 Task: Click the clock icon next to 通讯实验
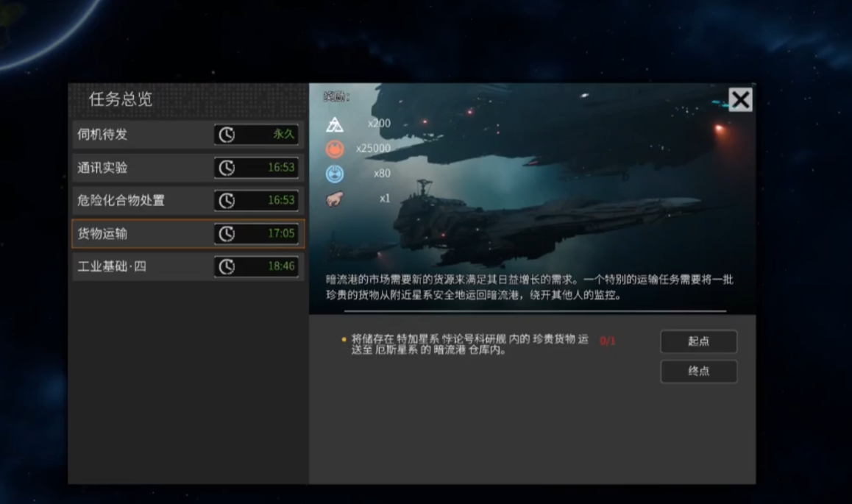[x=227, y=168]
